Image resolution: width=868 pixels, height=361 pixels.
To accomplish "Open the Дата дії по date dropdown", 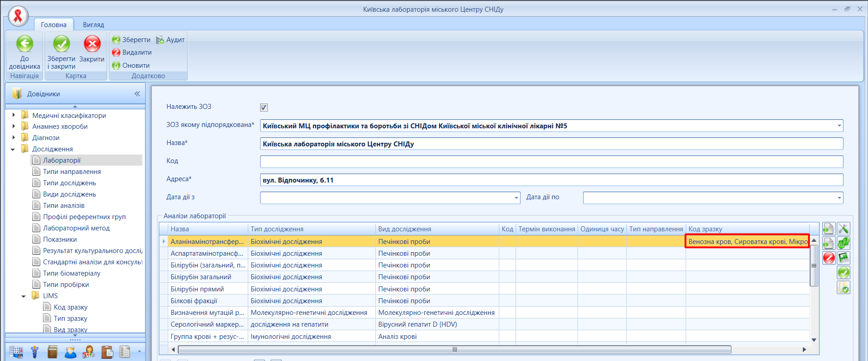I will tap(839, 198).
